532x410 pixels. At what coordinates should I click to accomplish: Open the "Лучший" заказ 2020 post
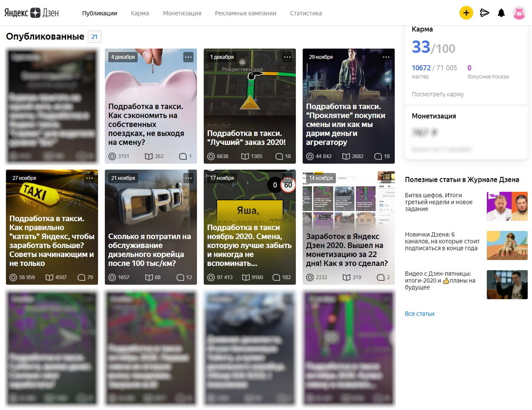click(x=246, y=138)
